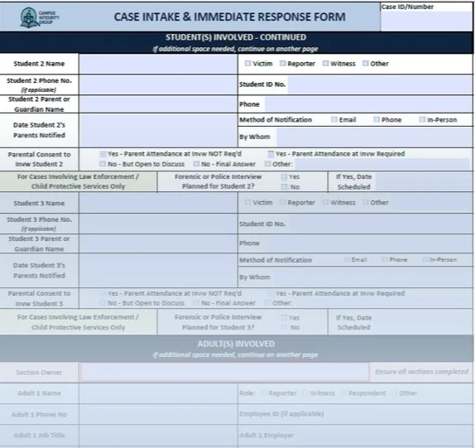
Task: Check No for Student 2 forensic interview
Action: tap(284, 187)
